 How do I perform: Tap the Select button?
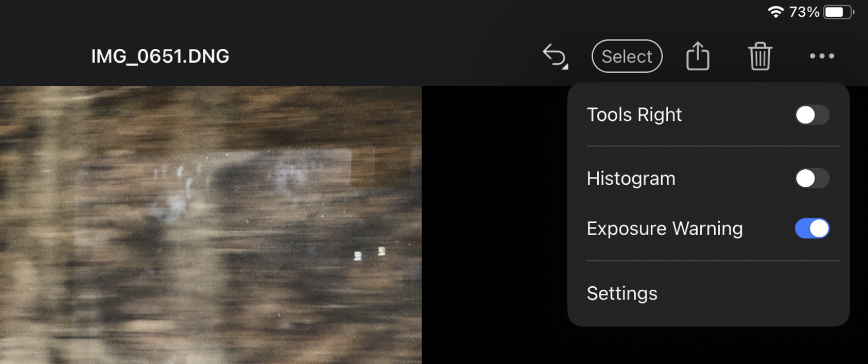(x=627, y=56)
